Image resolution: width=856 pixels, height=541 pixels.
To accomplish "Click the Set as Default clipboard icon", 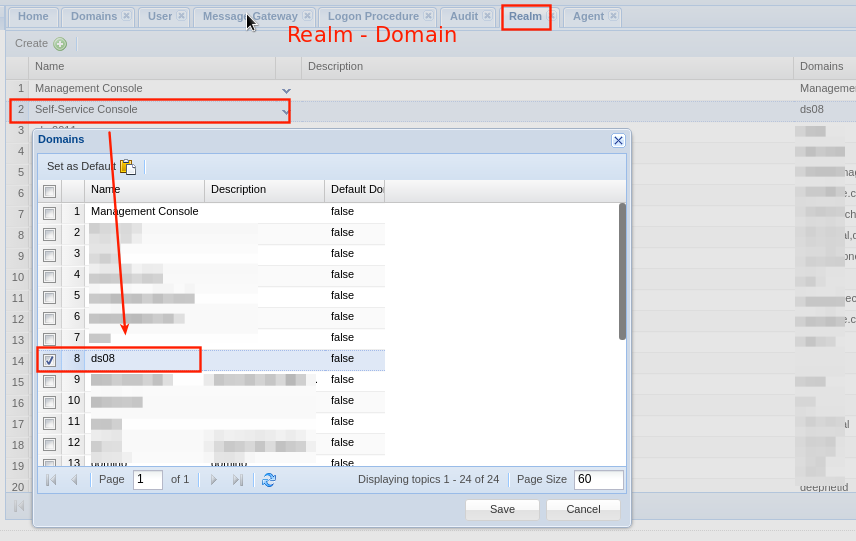I will 127,167.
